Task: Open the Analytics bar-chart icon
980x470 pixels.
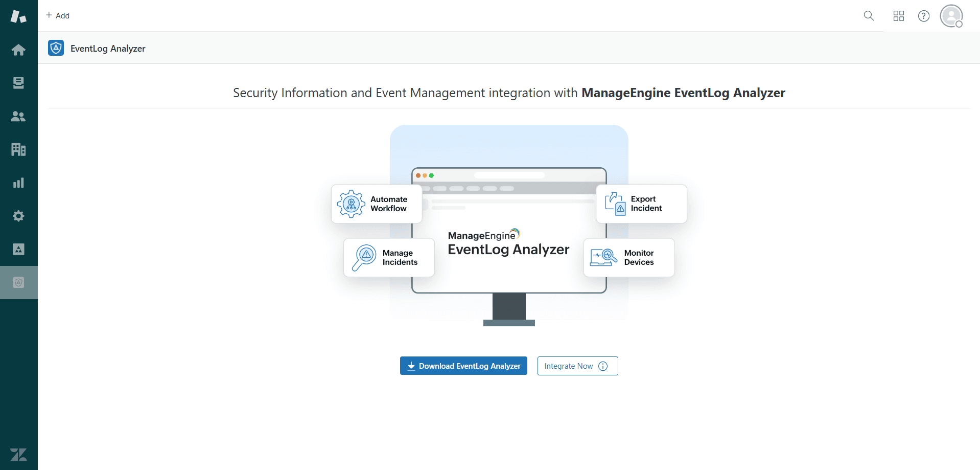Action: tap(18, 183)
